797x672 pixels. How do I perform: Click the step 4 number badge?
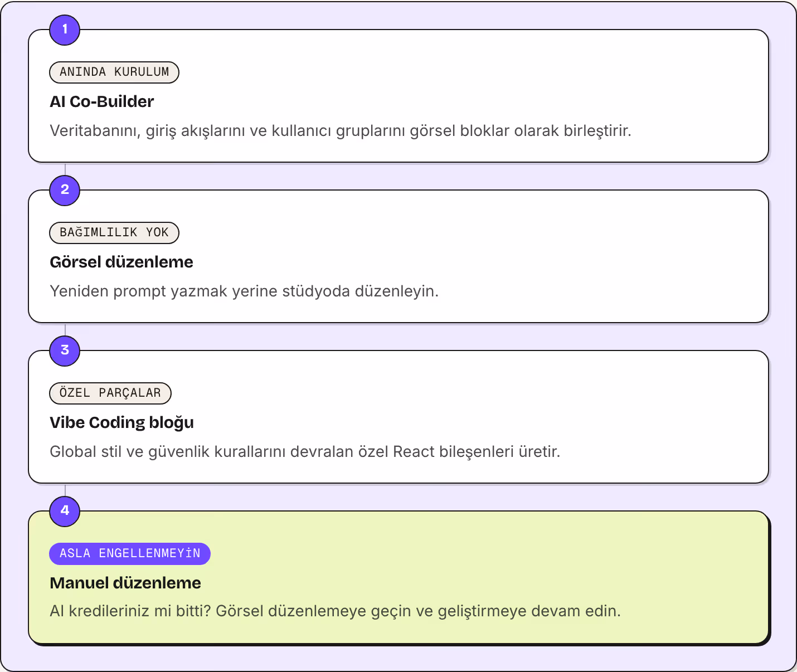click(x=65, y=511)
